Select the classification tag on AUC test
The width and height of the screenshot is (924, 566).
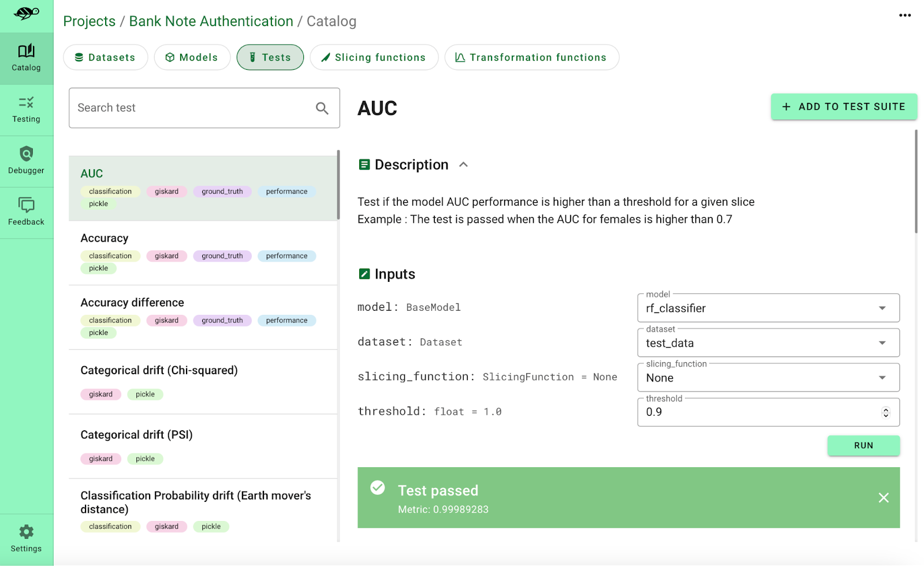point(110,191)
